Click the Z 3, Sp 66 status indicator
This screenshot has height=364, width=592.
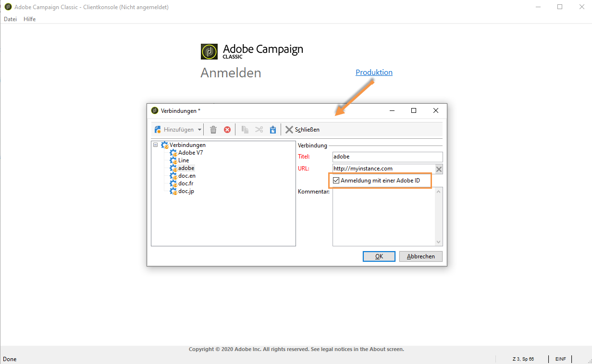coord(523,359)
